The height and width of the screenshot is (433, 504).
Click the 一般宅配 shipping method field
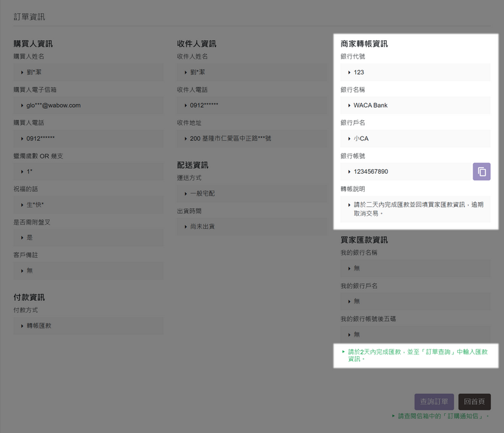click(x=252, y=193)
